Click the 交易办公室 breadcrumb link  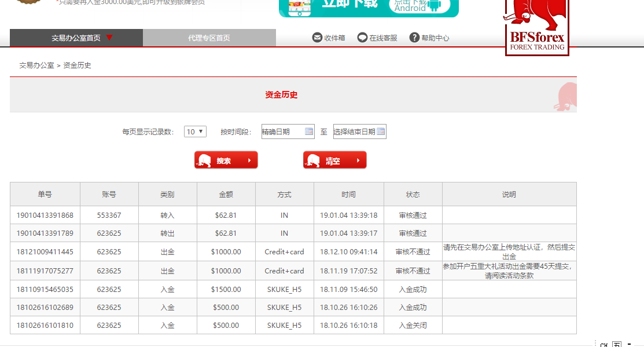pos(36,65)
